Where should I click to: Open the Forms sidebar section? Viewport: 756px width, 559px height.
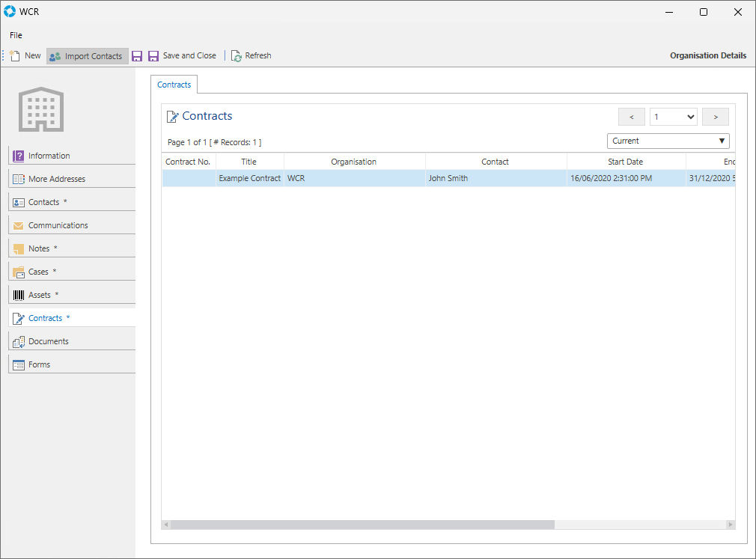[39, 364]
